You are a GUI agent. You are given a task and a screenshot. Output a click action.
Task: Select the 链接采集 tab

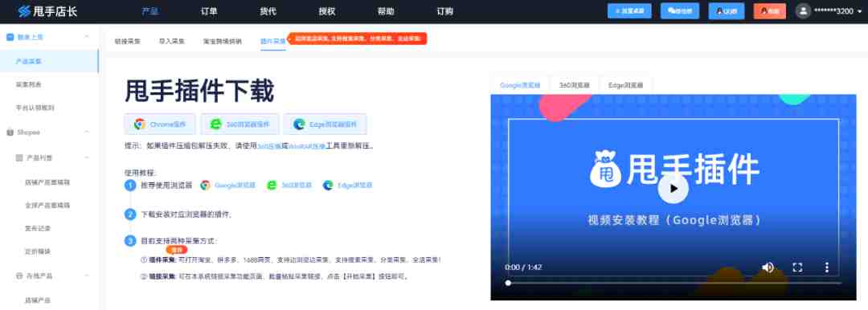(127, 41)
